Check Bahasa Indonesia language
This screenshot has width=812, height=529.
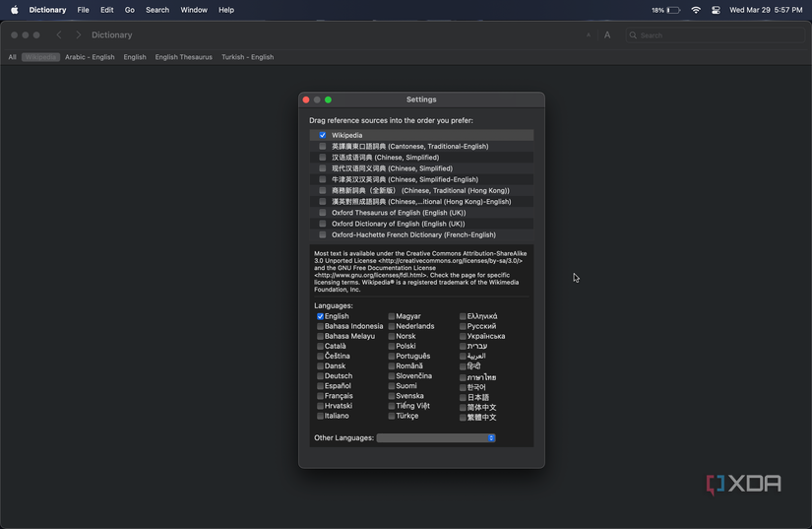click(x=320, y=326)
